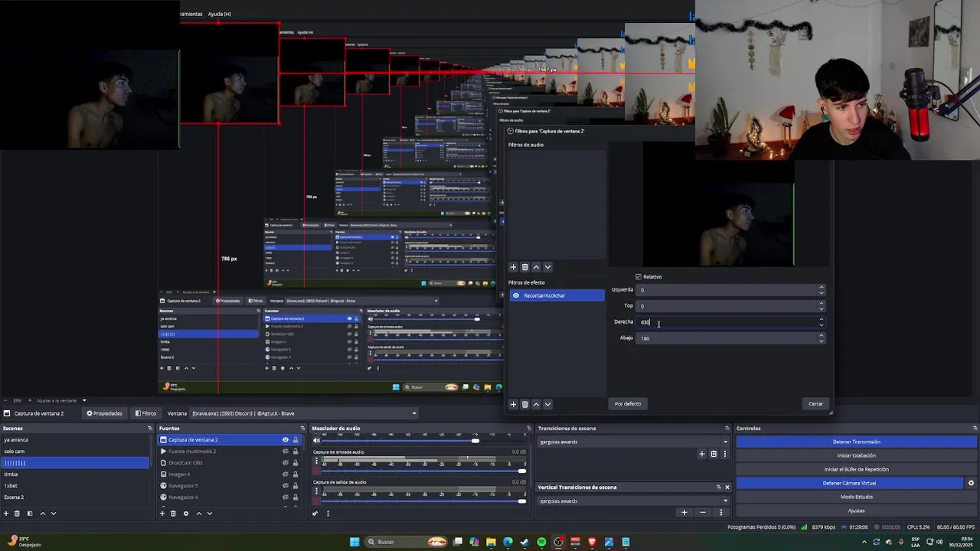Select the Escena 2 scene
This screenshot has height=551, width=980.
tap(75, 497)
